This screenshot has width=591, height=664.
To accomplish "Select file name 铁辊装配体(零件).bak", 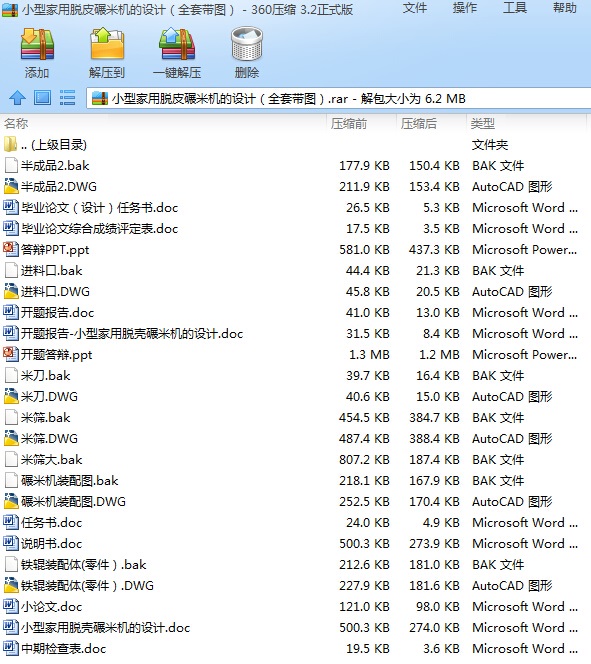I will pos(84,564).
